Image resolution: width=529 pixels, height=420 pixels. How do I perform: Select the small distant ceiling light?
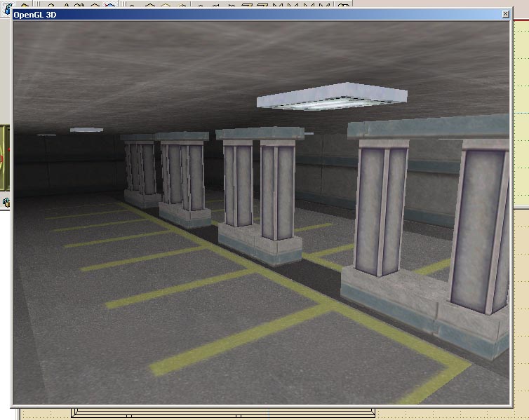(x=86, y=130)
